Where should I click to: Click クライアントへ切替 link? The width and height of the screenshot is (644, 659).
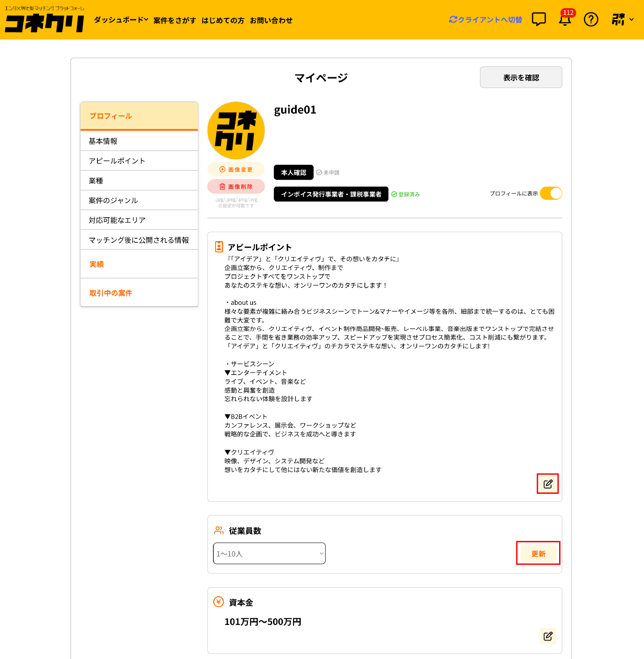click(x=485, y=20)
